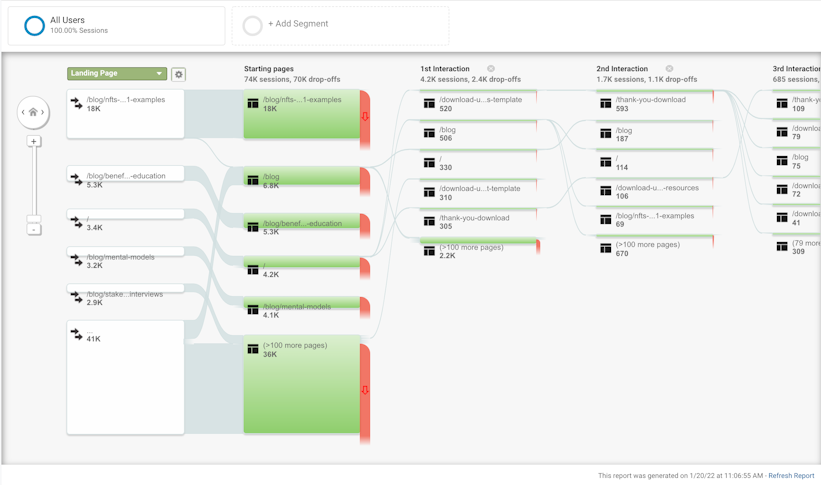
Task: Click the /thank-you-download page icon in 2nd Interaction
Action: click(605, 103)
